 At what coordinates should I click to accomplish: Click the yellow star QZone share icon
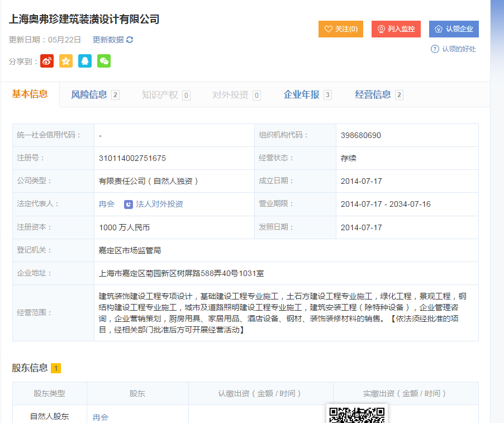[x=66, y=61]
